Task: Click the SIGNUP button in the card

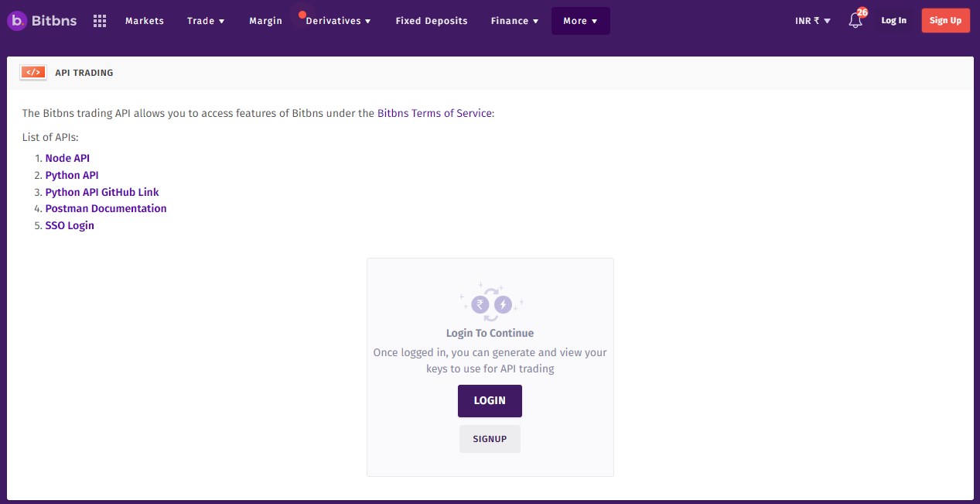Action: [490, 439]
